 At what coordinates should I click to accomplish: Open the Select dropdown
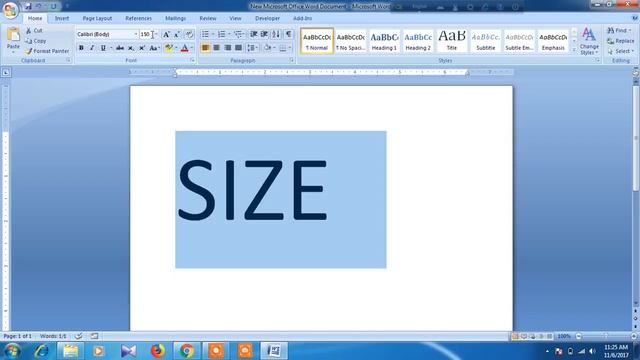[x=621, y=51]
